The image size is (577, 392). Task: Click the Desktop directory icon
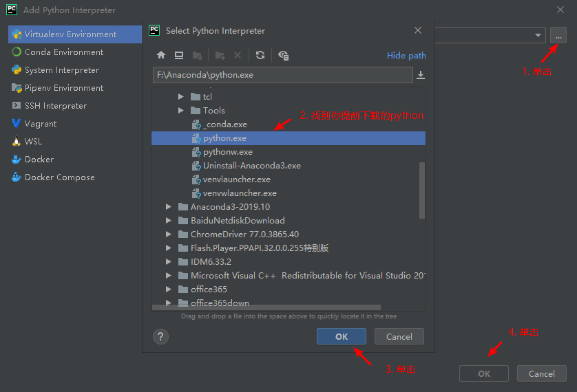[179, 55]
